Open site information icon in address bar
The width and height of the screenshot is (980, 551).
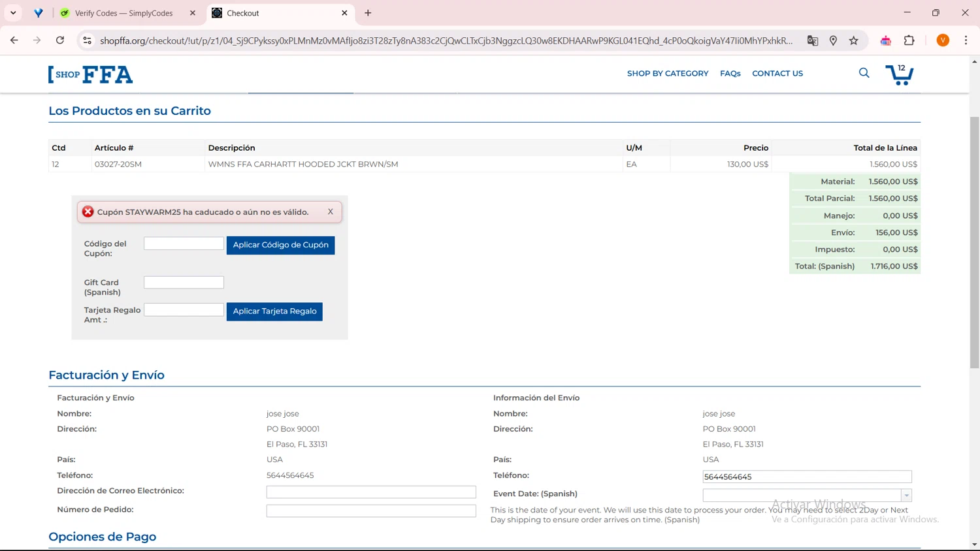(x=87, y=40)
